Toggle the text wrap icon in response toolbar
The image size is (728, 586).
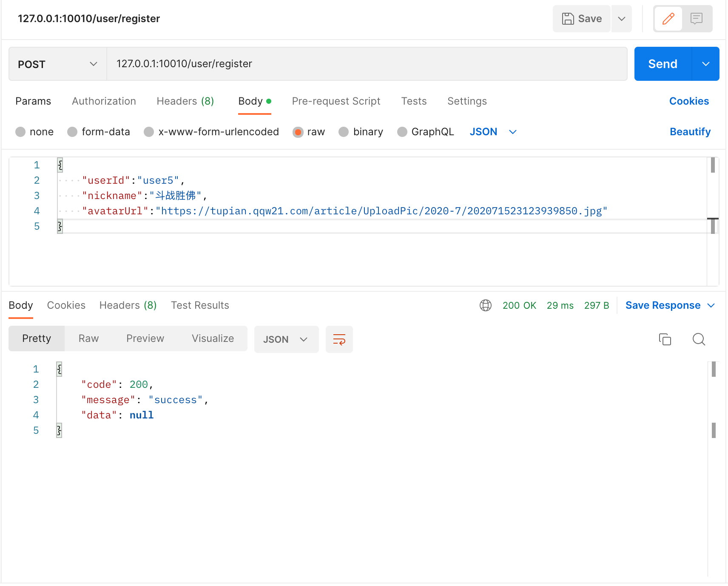point(339,339)
